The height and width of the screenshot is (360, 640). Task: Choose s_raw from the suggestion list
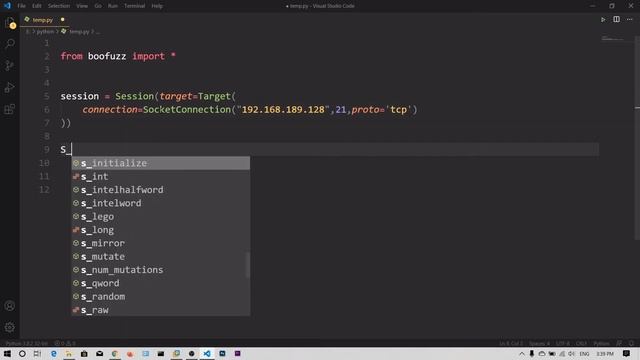point(161,310)
